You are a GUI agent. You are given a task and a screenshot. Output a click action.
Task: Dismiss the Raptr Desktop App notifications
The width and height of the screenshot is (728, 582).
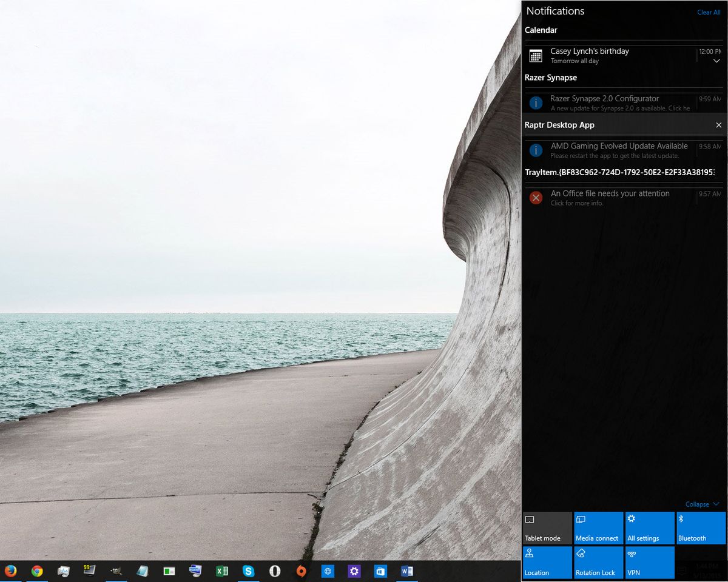tap(718, 125)
